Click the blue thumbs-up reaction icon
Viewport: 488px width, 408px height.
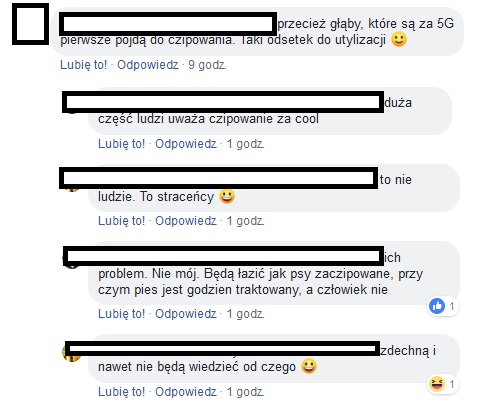(437, 306)
